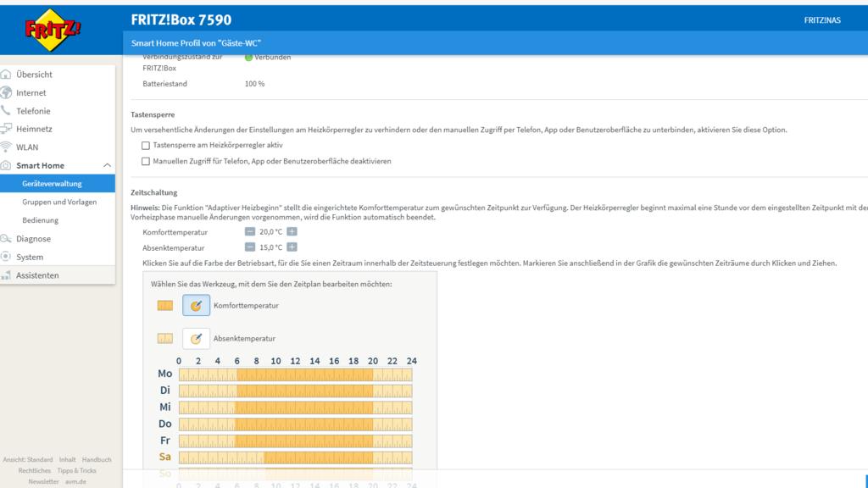
Task: Open Rechtliches footer link
Action: click(34, 471)
